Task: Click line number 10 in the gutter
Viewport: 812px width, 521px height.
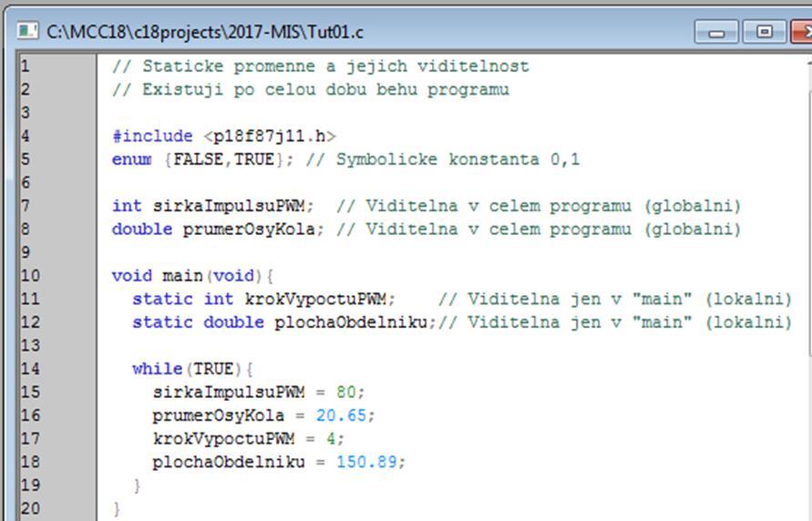Action: pyautogui.click(x=30, y=276)
